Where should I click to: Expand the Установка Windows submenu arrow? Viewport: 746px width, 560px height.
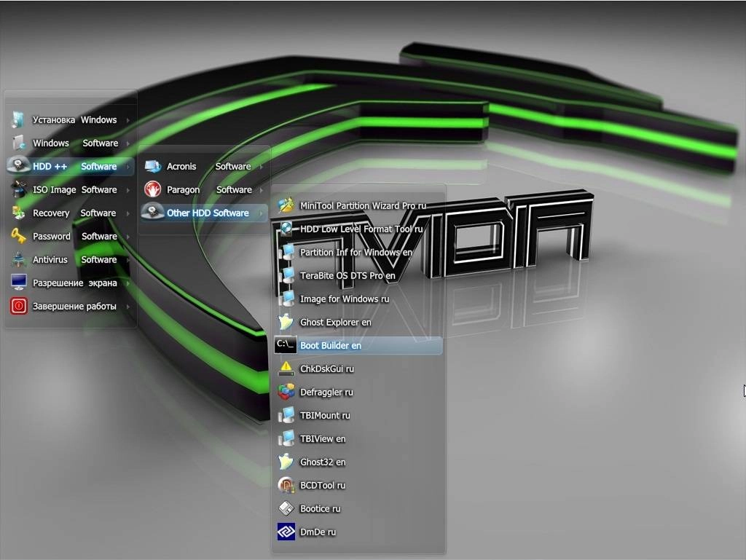128,120
